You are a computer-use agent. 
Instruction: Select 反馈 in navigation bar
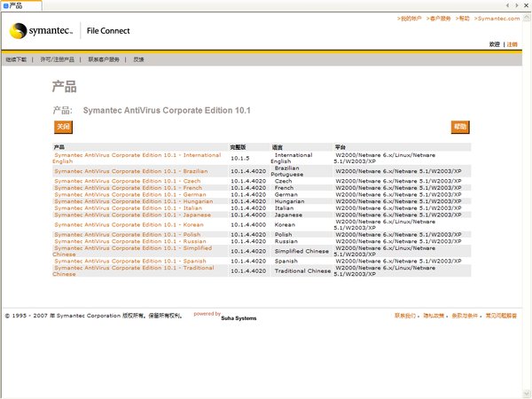point(138,59)
